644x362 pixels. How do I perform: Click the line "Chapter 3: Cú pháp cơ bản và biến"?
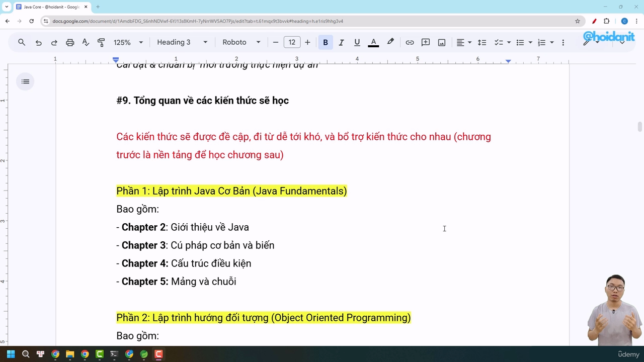pyautogui.click(x=195, y=245)
